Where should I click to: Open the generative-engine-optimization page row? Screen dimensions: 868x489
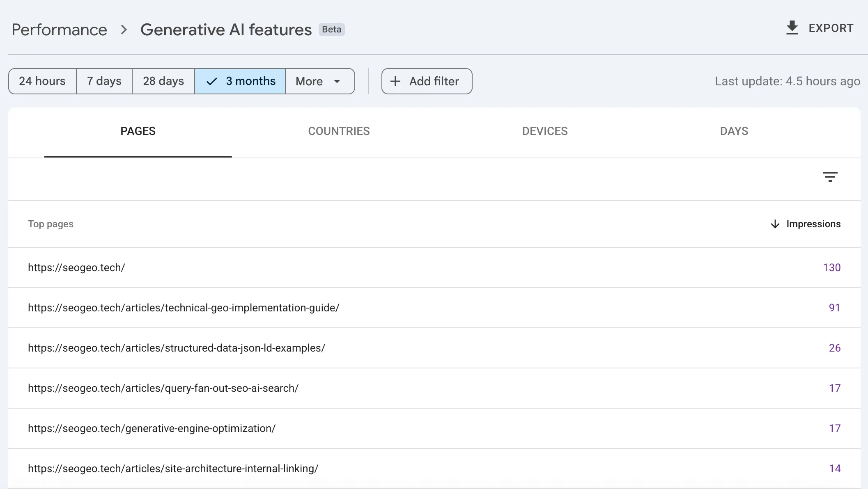point(434,428)
